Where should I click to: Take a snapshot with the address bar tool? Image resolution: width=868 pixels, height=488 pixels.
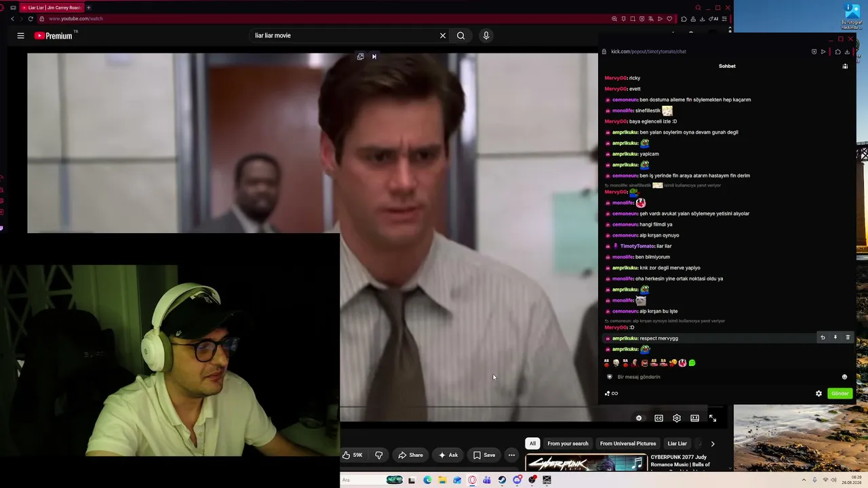pyautogui.click(x=633, y=19)
